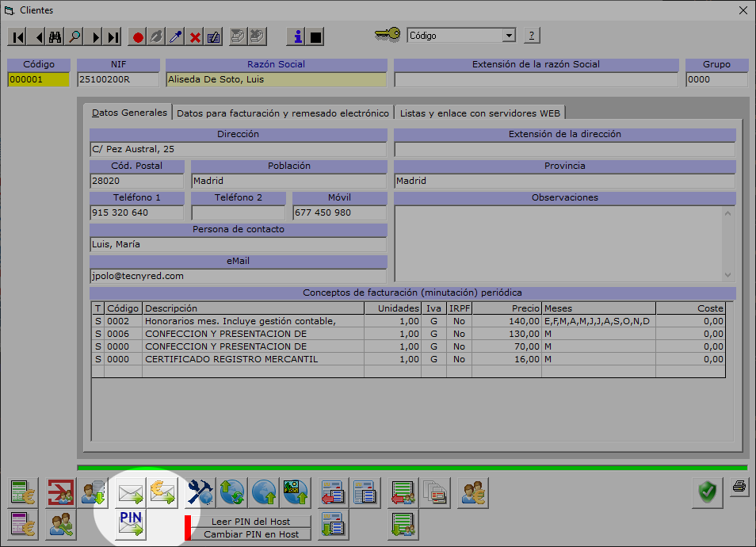Go to first client record

(17, 36)
